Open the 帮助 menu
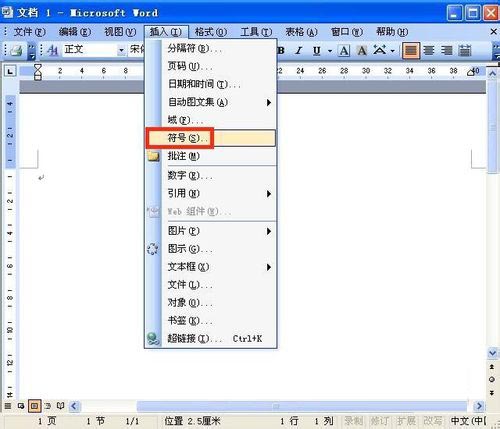The image size is (500, 429). [392, 32]
